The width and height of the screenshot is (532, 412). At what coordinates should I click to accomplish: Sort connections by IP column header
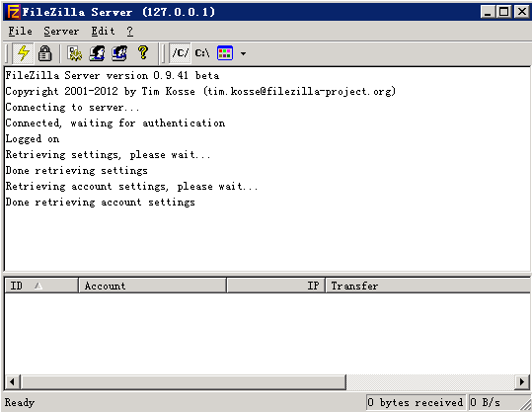click(x=276, y=286)
